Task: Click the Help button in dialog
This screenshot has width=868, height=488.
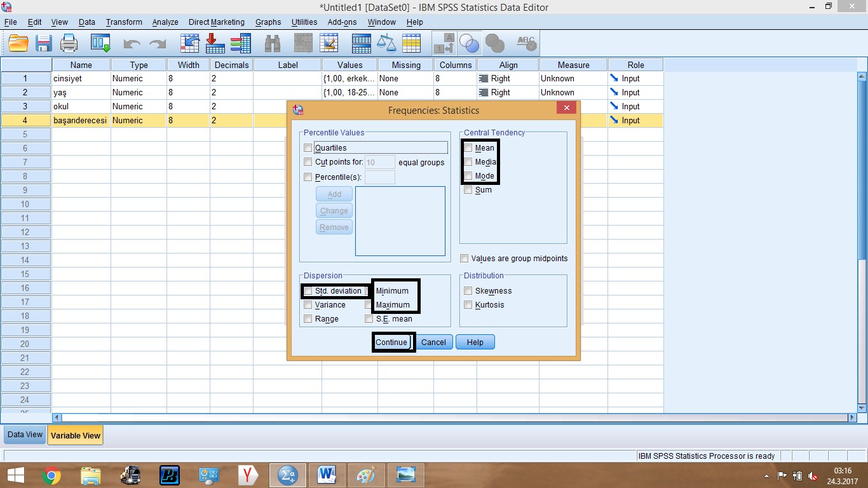Action: pos(475,342)
